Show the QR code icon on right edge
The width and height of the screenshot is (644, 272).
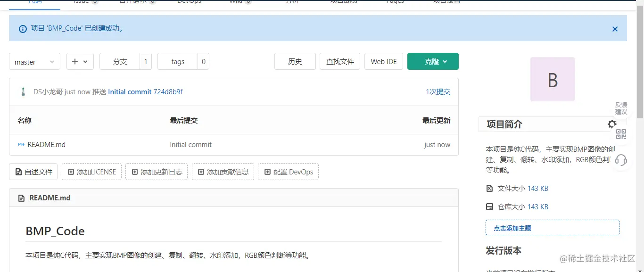[x=621, y=134]
